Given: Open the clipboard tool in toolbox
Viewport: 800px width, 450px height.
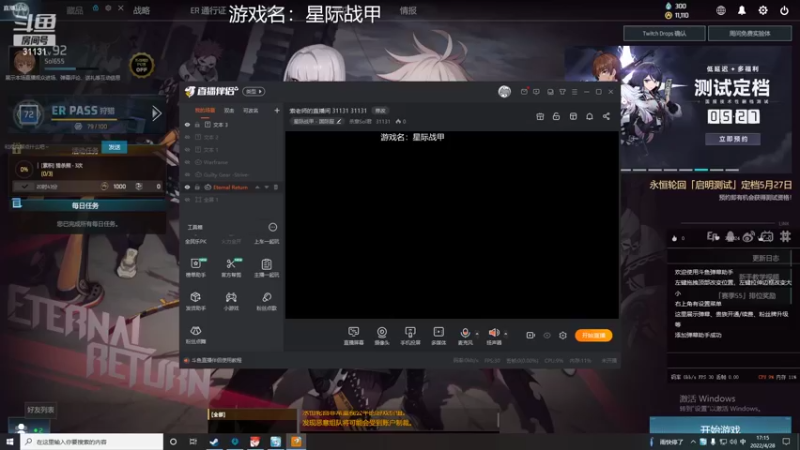Looking at the screenshot, I should pos(266,267).
